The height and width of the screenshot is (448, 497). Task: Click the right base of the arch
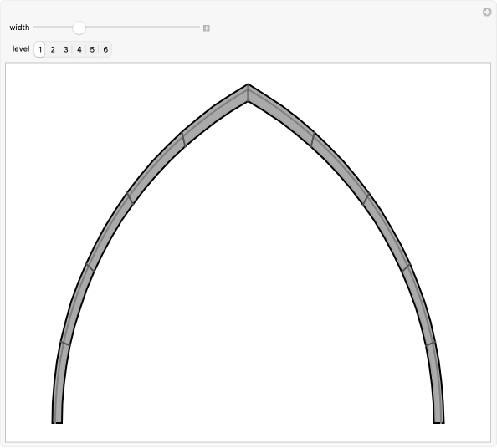click(438, 420)
